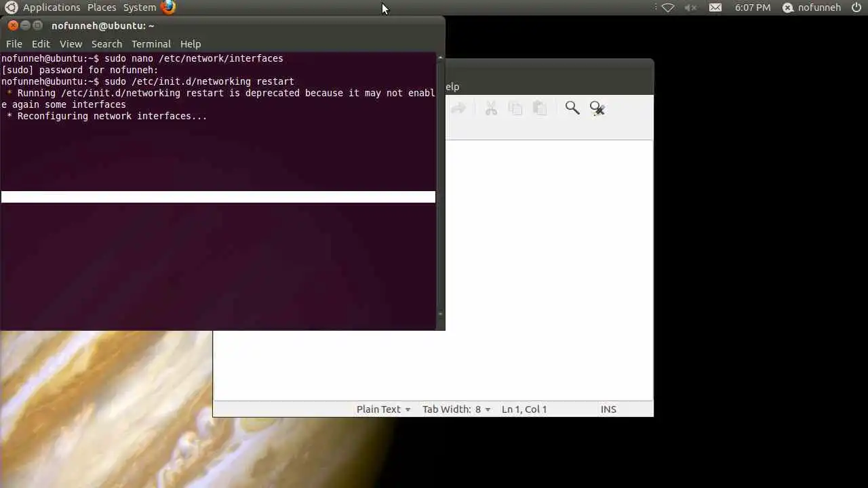
Task: Click the terminal vertical scrollbar
Action: click(x=441, y=186)
